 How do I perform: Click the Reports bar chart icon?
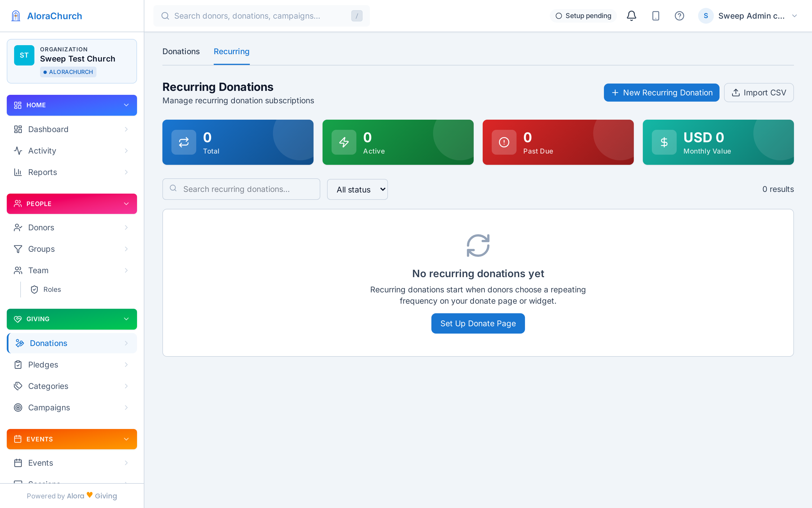[x=18, y=172]
